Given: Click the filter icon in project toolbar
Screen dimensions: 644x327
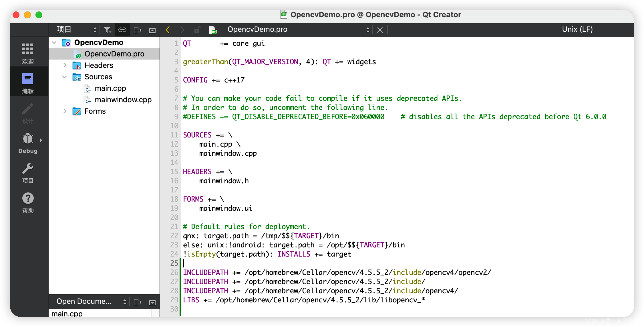Looking at the screenshot, I should [x=108, y=29].
